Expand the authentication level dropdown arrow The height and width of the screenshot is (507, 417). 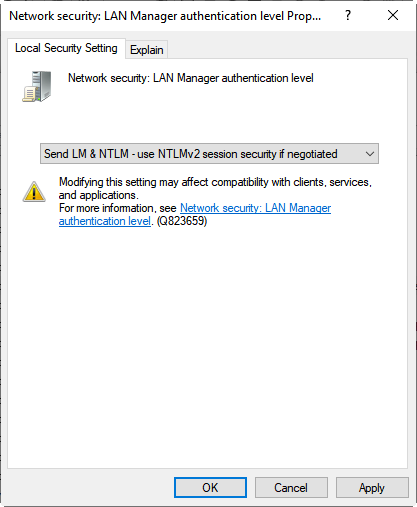[x=369, y=154]
